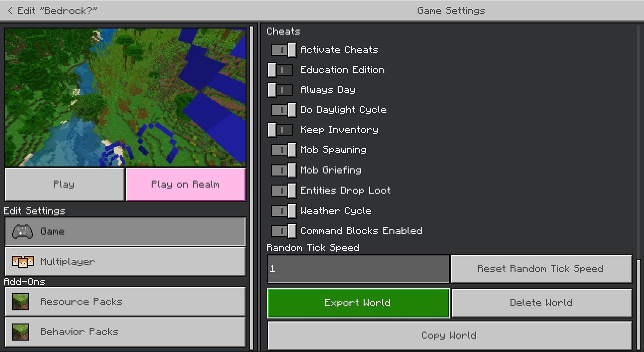Viewport: 644px width, 352px height.
Task: Enable Activate Cheats
Action: tap(283, 49)
